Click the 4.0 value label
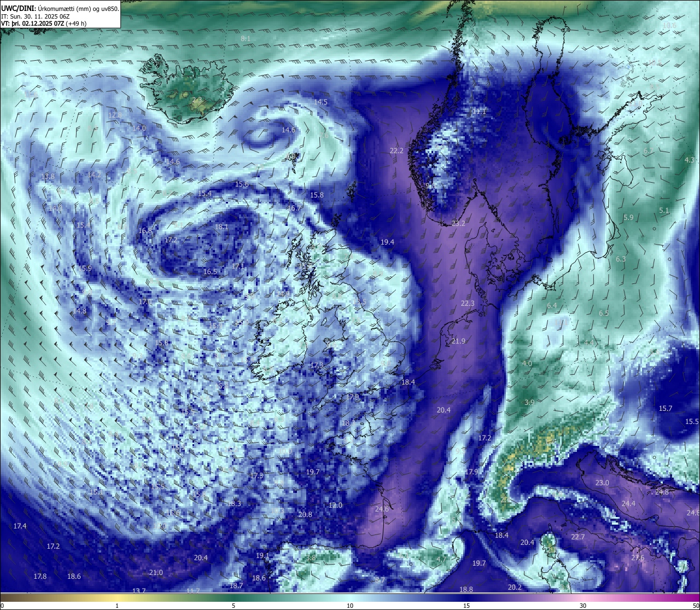The image size is (700, 610). 527,363
